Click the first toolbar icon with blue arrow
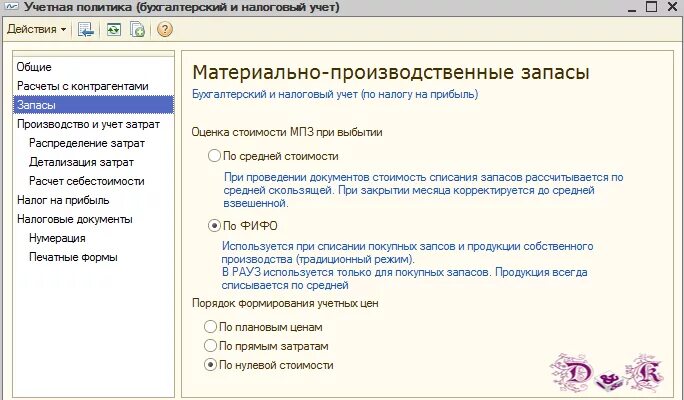This screenshot has width=684, height=400. click(86, 30)
